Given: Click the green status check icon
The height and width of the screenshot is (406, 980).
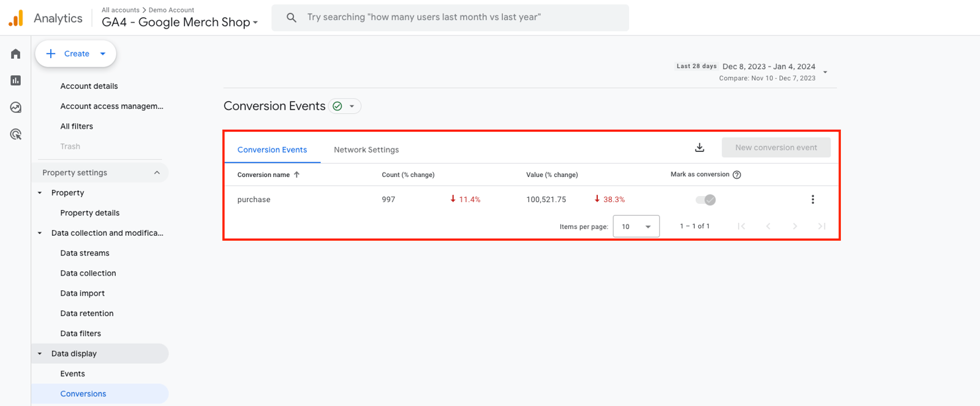Looking at the screenshot, I should (337, 106).
